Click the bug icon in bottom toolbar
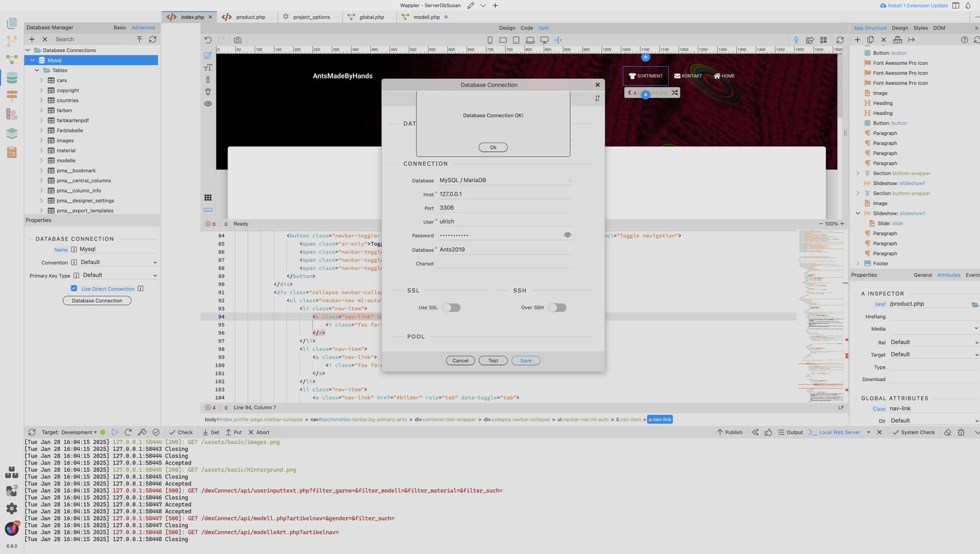This screenshot has height=554, width=980. [961, 432]
